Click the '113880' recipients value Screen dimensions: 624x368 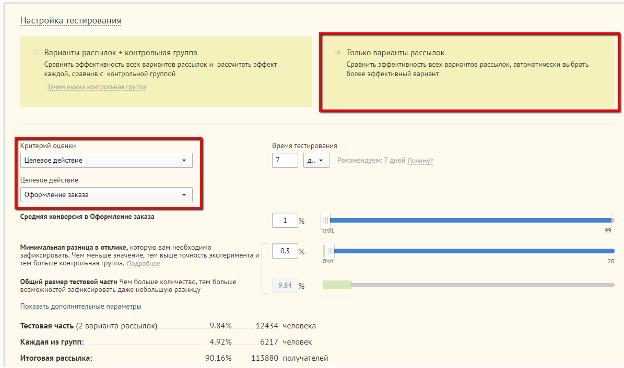[265, 358]
